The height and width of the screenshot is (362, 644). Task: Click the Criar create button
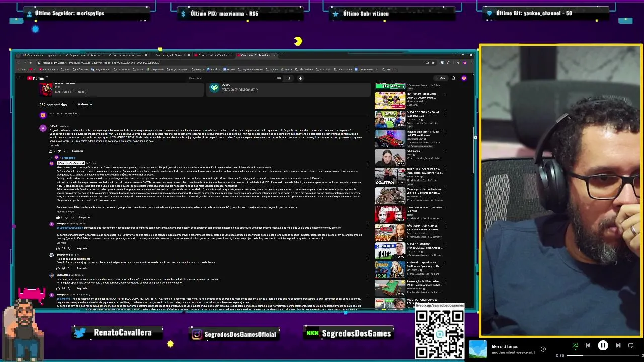tap(441, 78)
